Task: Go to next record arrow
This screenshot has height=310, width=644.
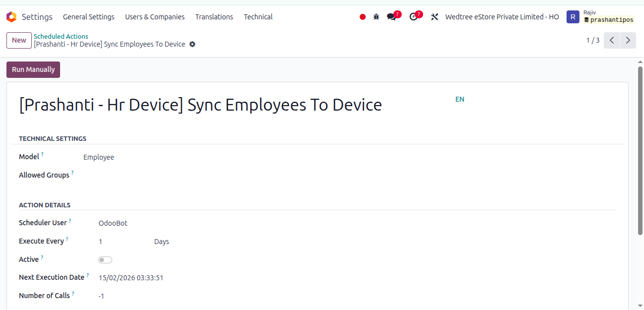Action: point(628,40)
